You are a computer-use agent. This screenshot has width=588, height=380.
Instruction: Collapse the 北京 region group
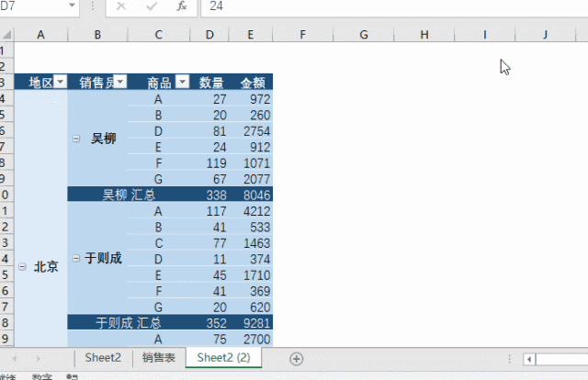click(x=21, y=267)
